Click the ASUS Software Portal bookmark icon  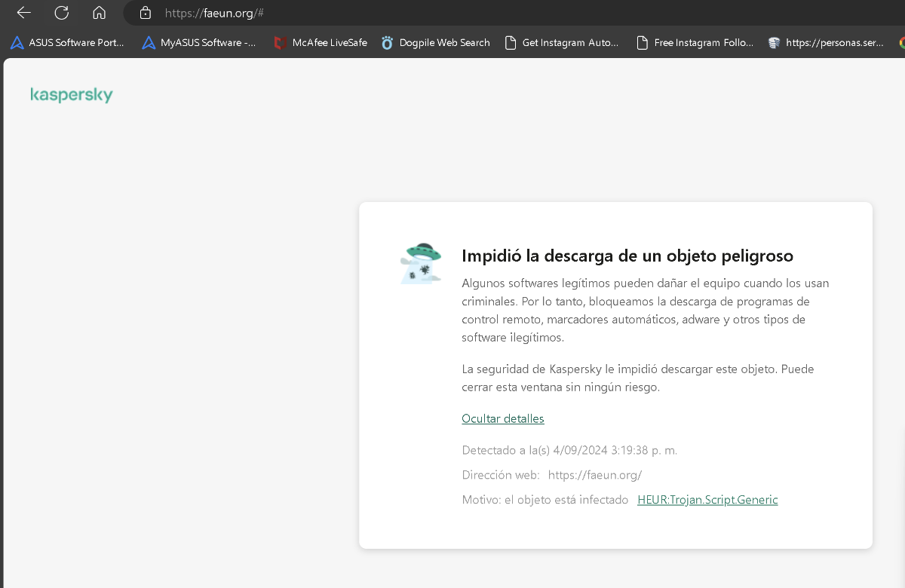click(17, 43)
